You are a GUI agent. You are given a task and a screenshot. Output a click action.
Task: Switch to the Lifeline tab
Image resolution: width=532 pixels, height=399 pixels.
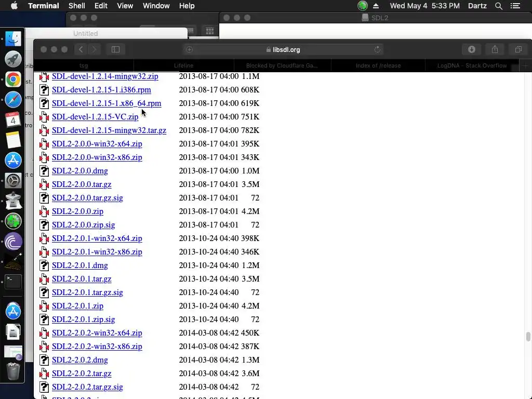[183, 65]
